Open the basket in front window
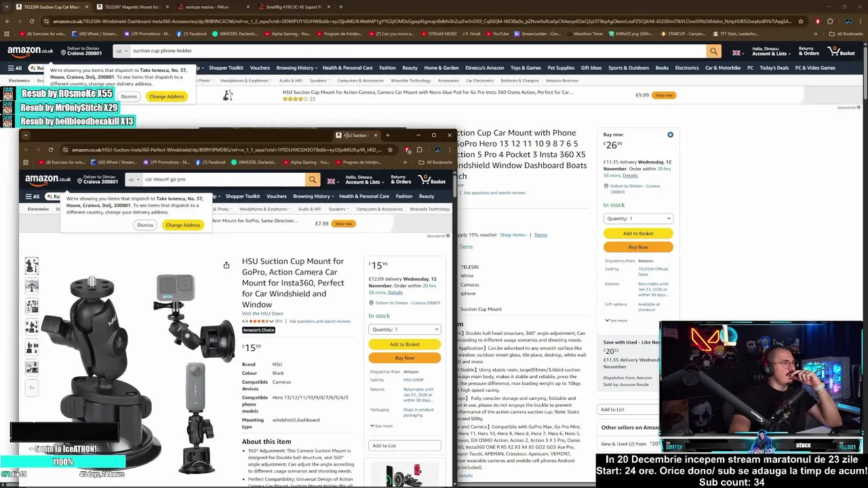The width and height of the screenshot is (868, 488). [x=433, y=180]
